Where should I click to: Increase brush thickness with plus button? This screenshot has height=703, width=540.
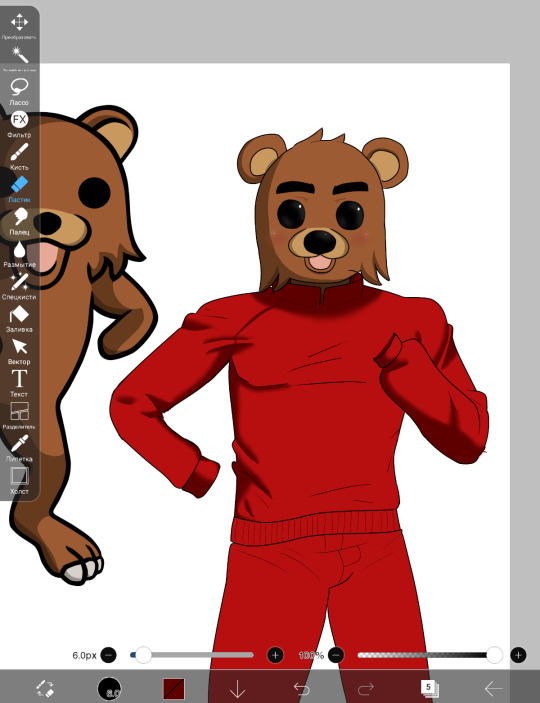coord(275,655)
